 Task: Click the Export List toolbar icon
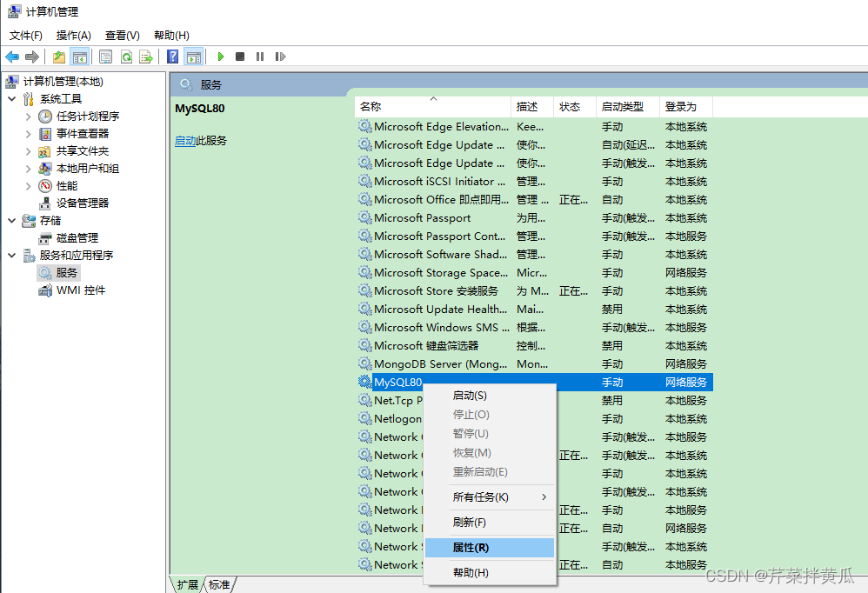145,57
